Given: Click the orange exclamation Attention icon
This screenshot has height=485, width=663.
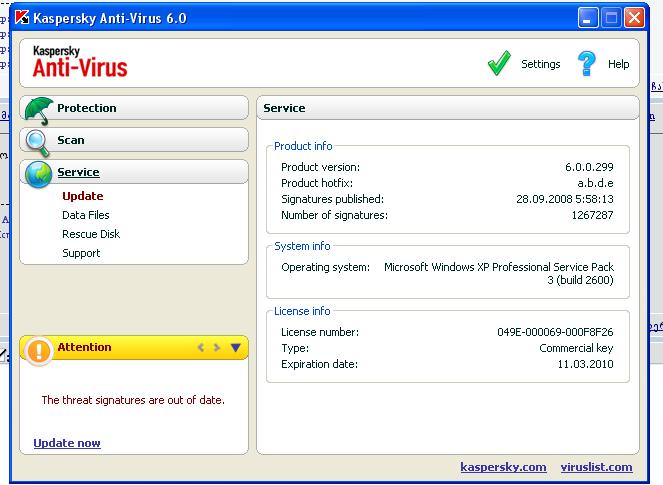Looking at the screenshot, I should pos(39,349).
